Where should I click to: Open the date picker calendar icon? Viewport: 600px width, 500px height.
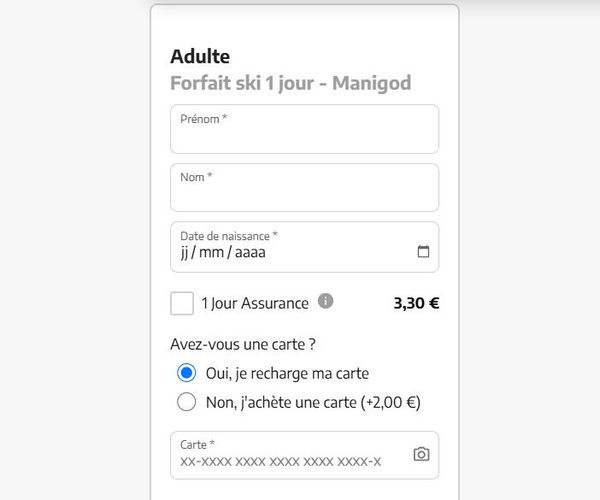(423, 252)
